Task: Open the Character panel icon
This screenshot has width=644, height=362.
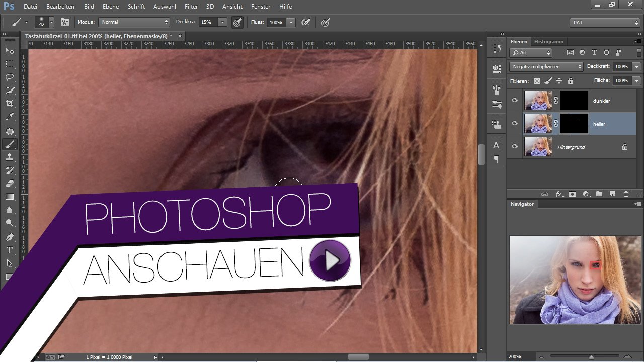Action: (497, 146)
